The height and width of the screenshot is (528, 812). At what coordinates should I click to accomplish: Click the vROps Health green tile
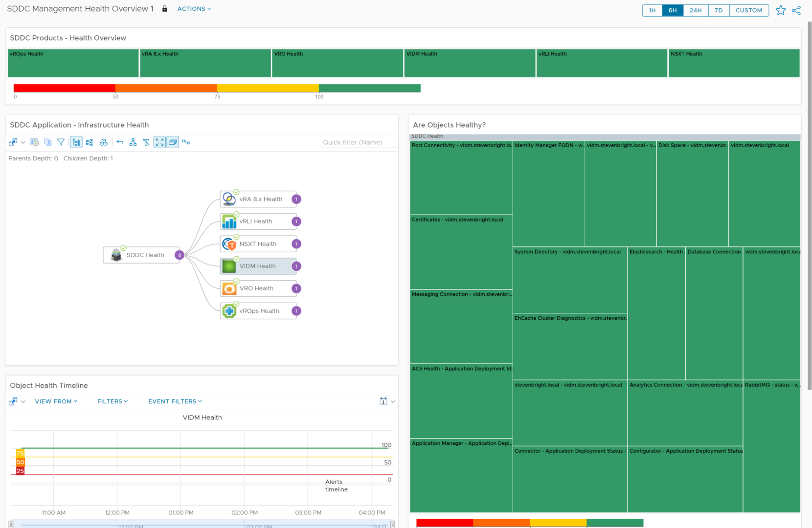tap(73, 64)
